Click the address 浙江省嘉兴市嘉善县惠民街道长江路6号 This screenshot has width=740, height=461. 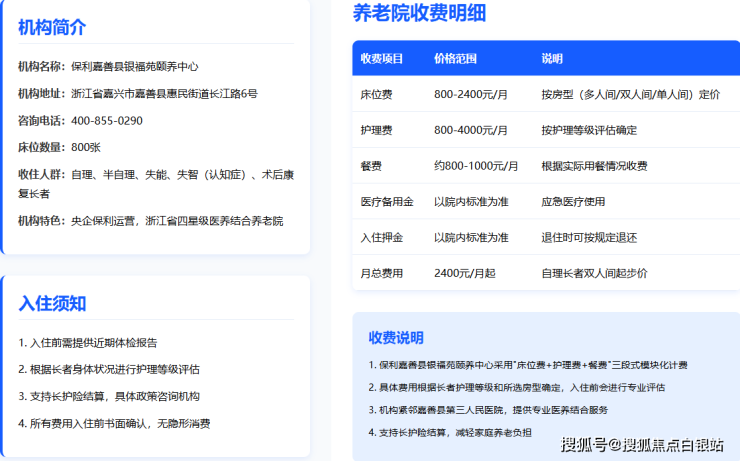pos(164,93)
